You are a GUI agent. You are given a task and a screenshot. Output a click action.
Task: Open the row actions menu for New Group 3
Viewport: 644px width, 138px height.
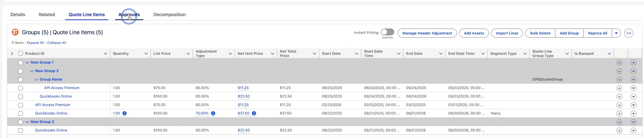coord(633,71)
